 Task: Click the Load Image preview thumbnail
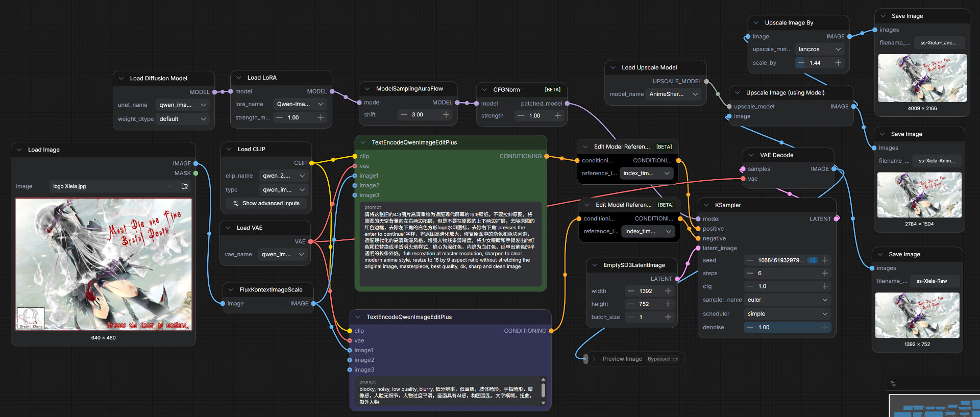pos(104,264)
